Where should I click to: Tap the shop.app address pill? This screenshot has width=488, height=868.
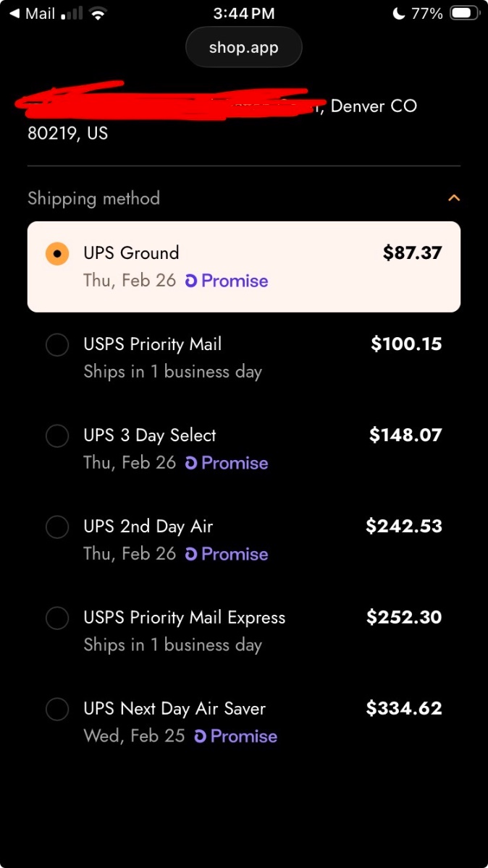coord(243,48)
